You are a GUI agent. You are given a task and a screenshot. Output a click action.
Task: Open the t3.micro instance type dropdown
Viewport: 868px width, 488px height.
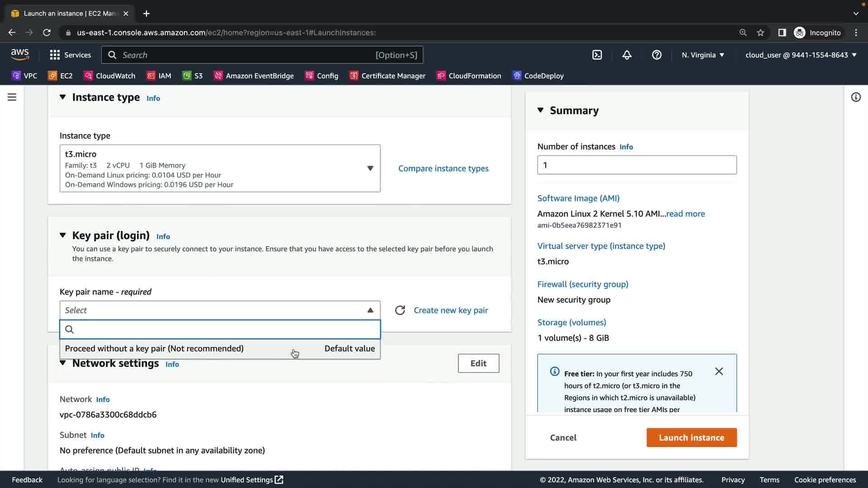(220, 169)
